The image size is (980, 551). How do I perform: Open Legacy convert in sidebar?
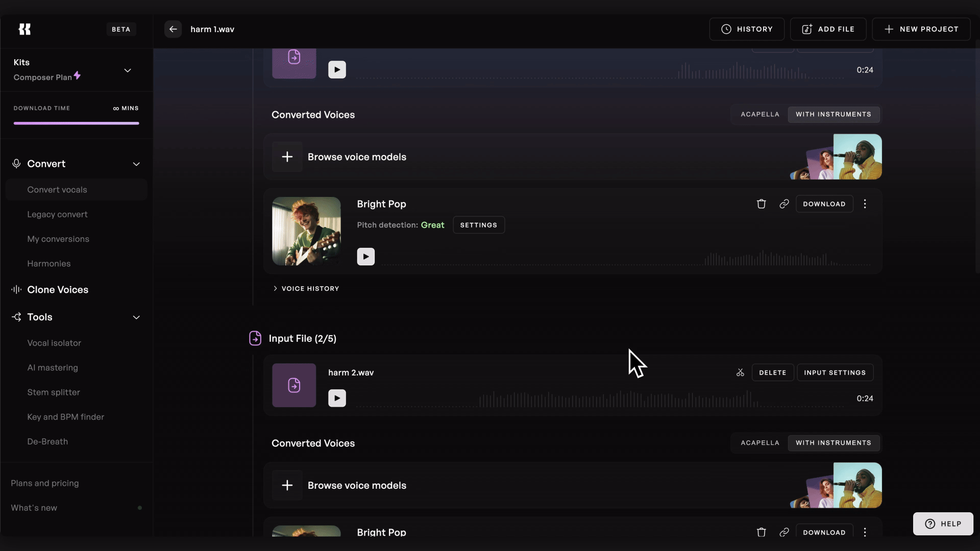coord(57,214)
